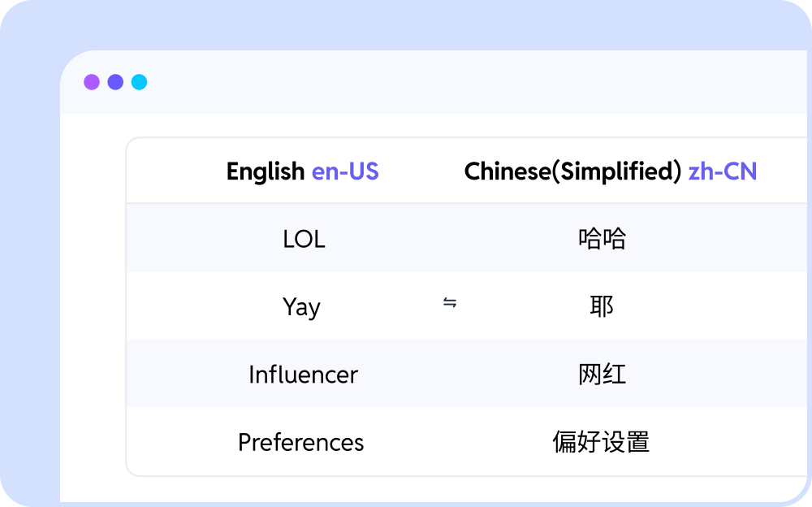Click the empty header space left of English
Viewport: 812px width, 507px height.
coord(175,171)
